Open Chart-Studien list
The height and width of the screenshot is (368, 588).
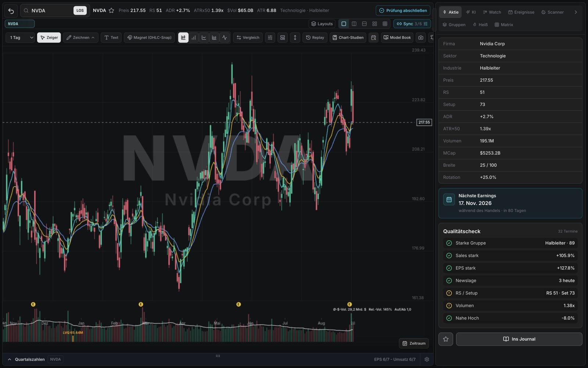[348, 38]
